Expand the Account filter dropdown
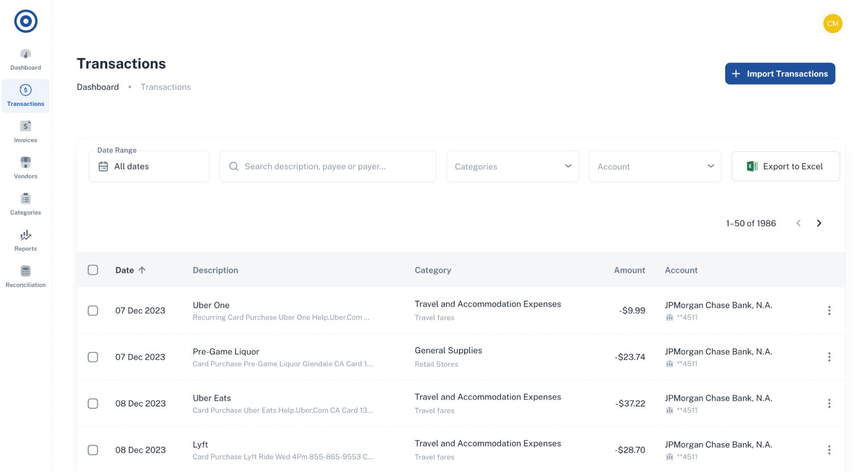The width and height of the screenshot is (868, 472). 654,166
